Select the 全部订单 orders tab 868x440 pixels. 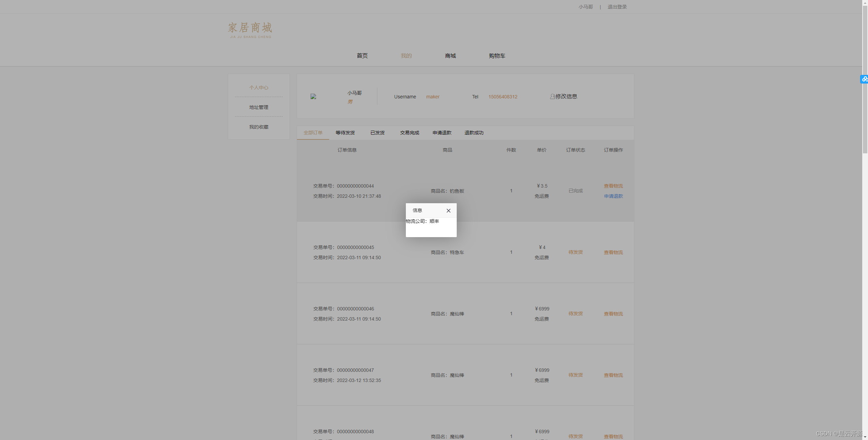pyautogui.click(x=313, y=132)
